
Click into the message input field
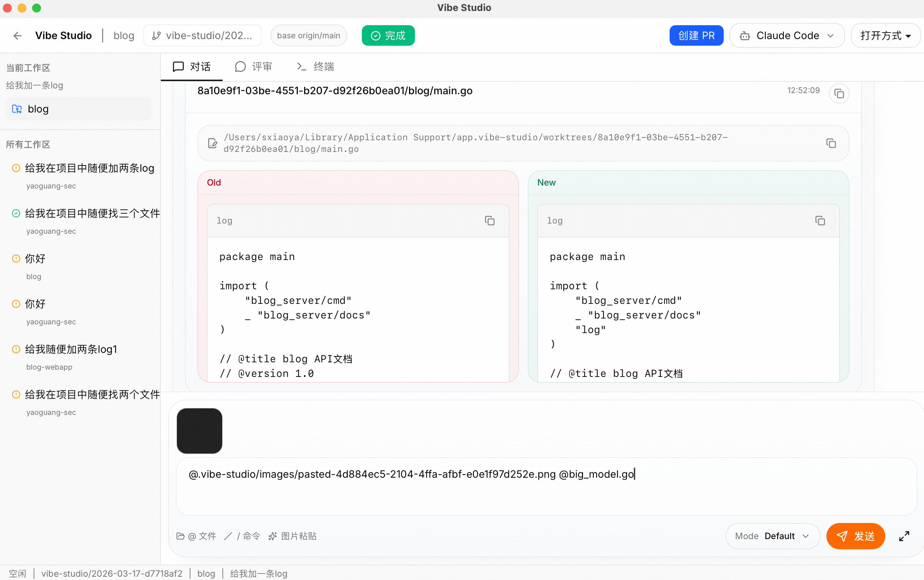click(x=546, y=486)
